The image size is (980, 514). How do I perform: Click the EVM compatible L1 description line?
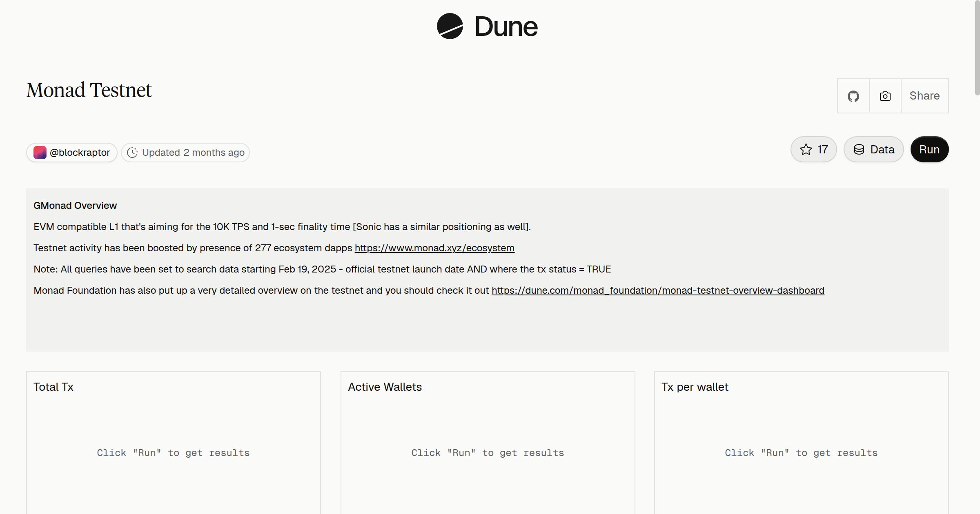[282, 227]
